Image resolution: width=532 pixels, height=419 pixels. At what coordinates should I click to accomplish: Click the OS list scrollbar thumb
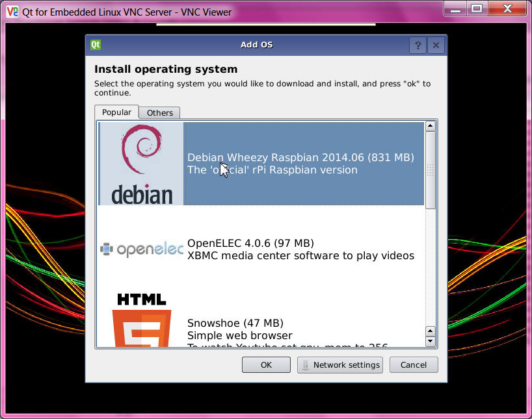pos(430,169)
